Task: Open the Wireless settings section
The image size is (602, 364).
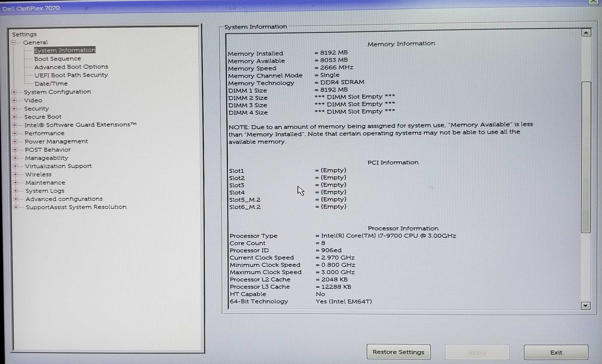Action: pos(39,174)
